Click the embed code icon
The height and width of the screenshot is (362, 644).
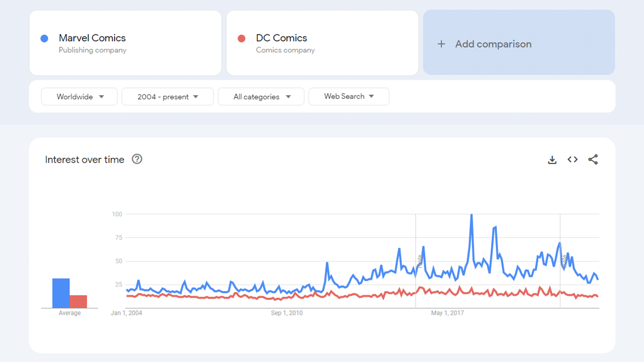[x=573, y=160]
